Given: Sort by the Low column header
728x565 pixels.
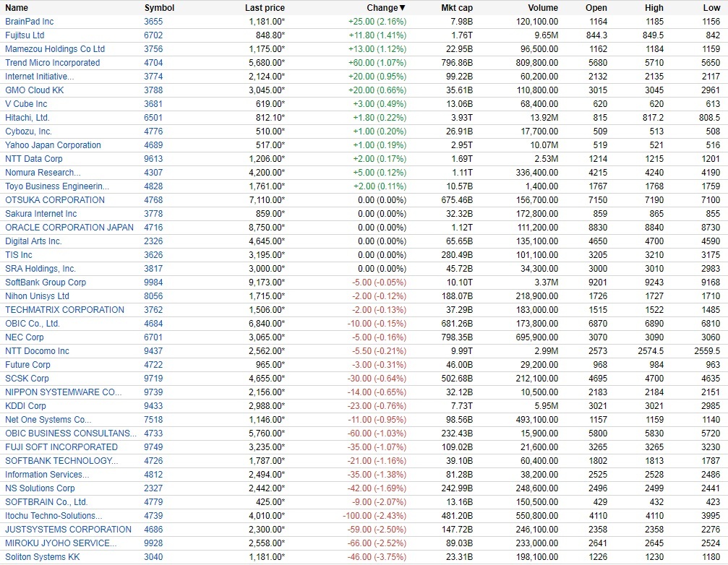Looking at the screenshot, I should click(x=711, y=8).
